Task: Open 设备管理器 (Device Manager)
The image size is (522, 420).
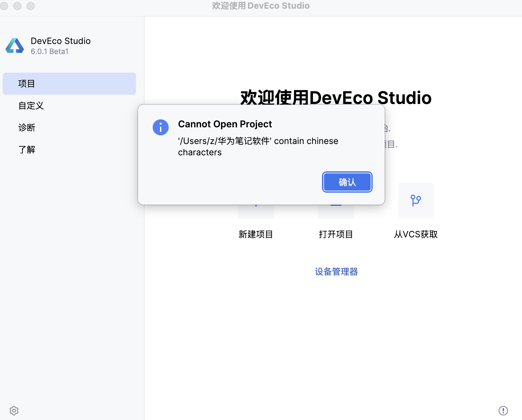Action: click(336, 272)
